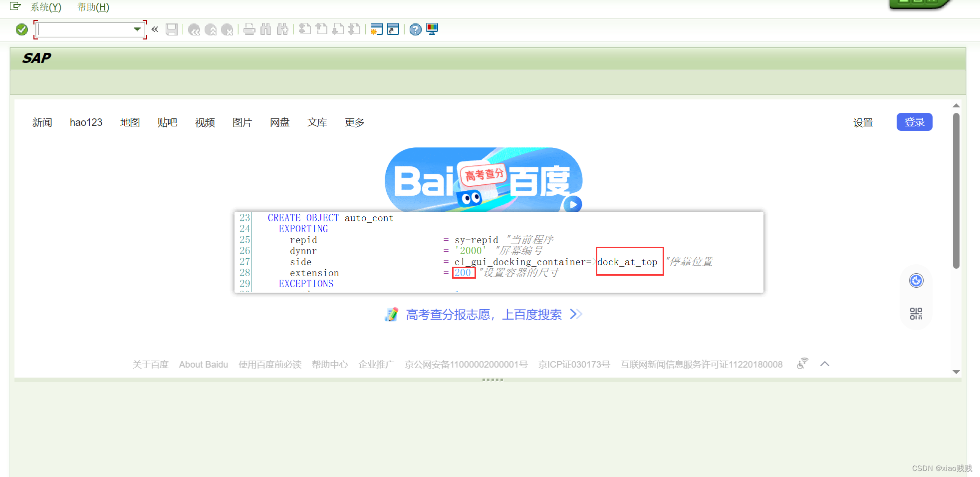The height and width of the screenshot is (477, 980).
Task: Open the 地图 link
Action: point(130,122)
